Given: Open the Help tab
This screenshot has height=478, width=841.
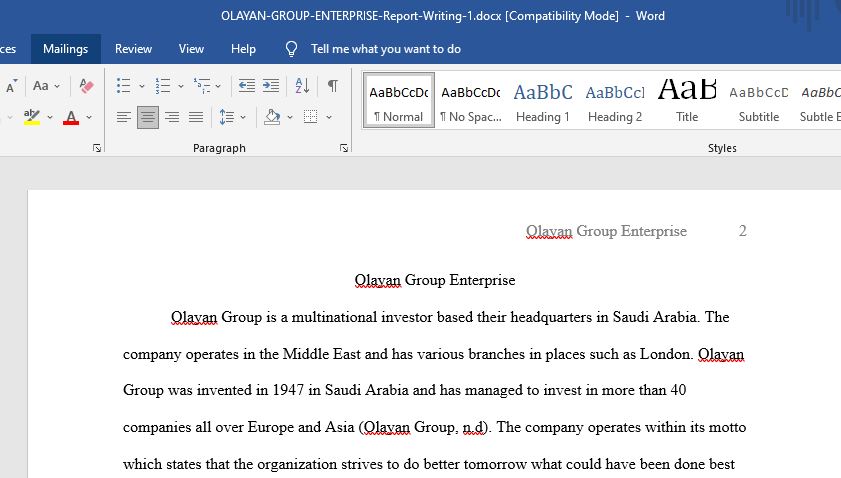Looking at the screenshot, I should [243, 49].
